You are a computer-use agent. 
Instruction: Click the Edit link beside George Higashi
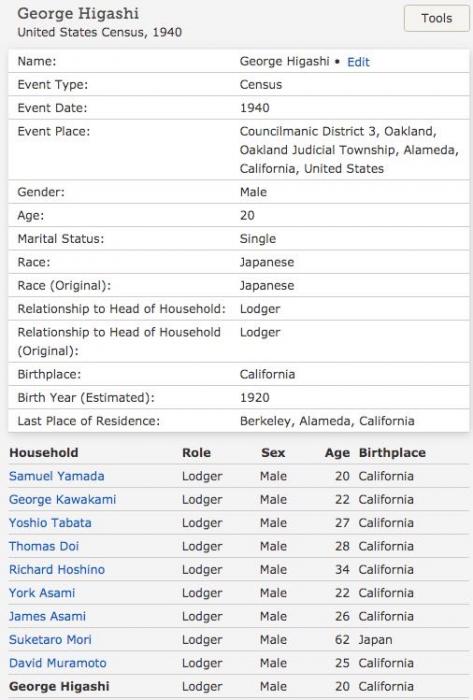click(x=358, y=62)
